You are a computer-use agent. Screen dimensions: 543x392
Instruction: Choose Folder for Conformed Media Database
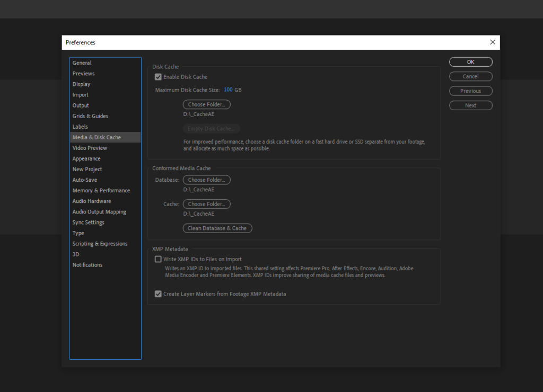coord(206,180)
